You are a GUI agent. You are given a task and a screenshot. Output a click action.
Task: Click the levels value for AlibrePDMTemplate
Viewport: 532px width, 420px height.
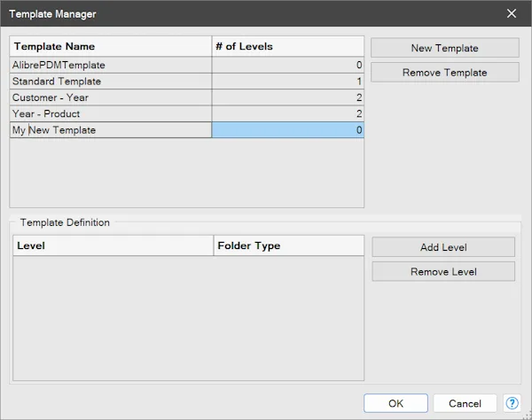(287, 65)
